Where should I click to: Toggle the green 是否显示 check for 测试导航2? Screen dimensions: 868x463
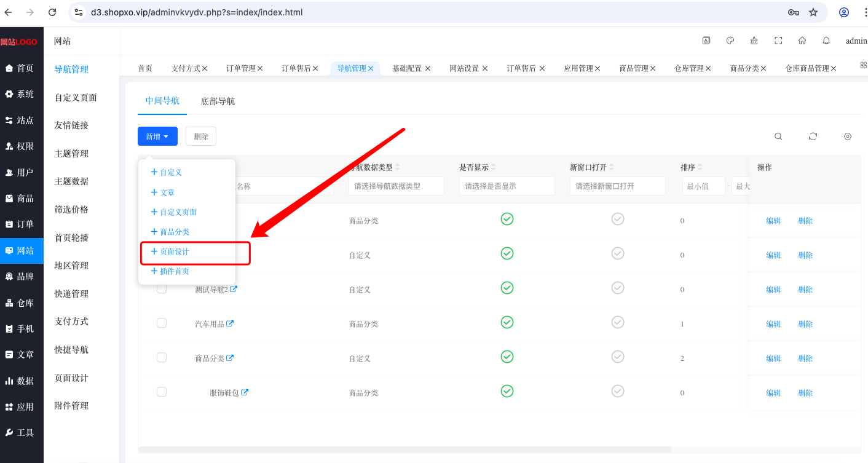[507, 288]
